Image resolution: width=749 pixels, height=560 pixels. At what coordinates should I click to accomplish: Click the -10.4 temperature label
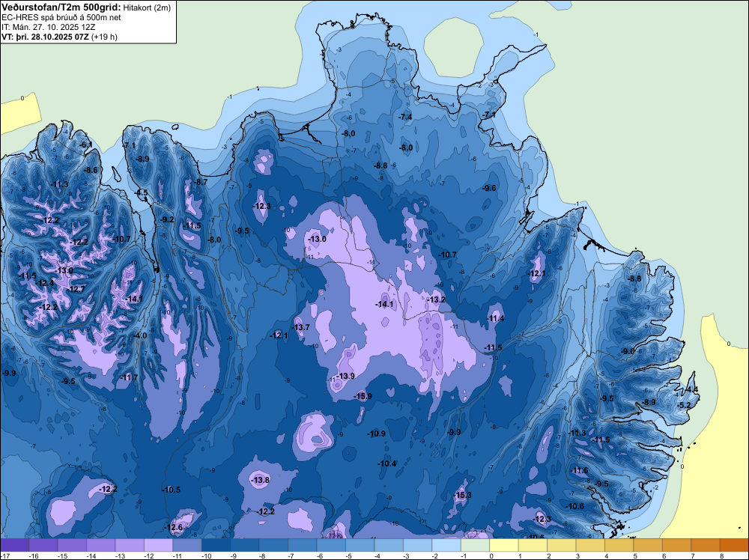[x=387, y=463]
